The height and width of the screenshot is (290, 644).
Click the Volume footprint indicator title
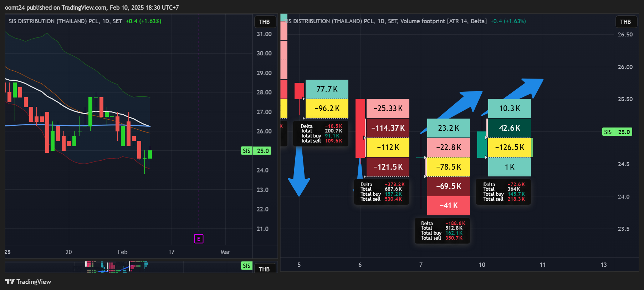click(443, 21)
